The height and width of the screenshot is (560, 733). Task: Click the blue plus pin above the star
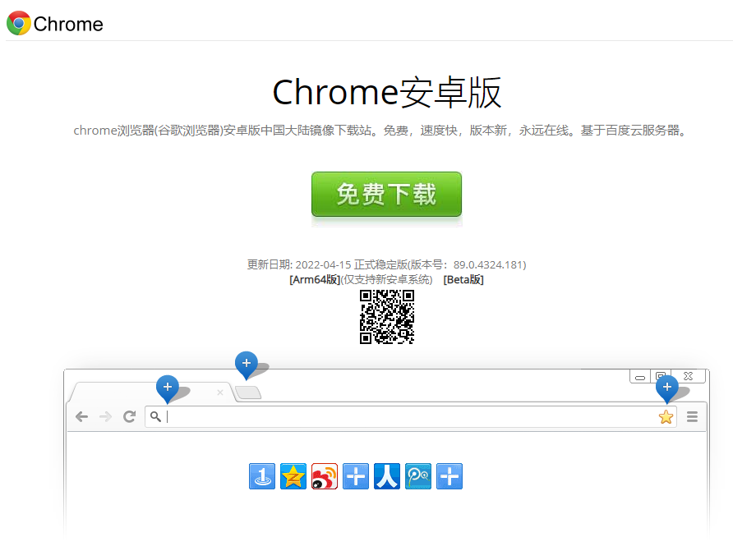coord(666,388)
